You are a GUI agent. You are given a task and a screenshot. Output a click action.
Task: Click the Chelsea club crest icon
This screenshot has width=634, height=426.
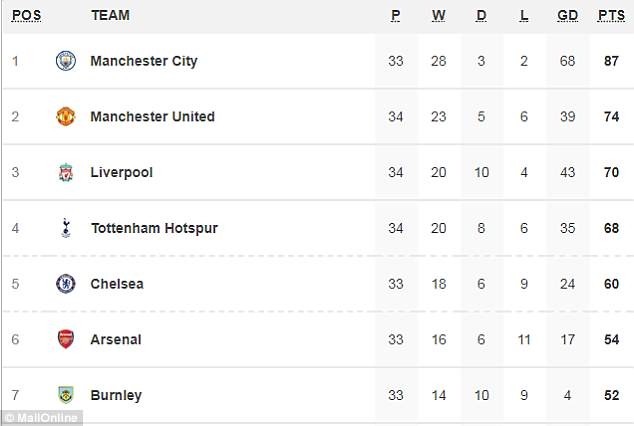[x=65, y=284]
